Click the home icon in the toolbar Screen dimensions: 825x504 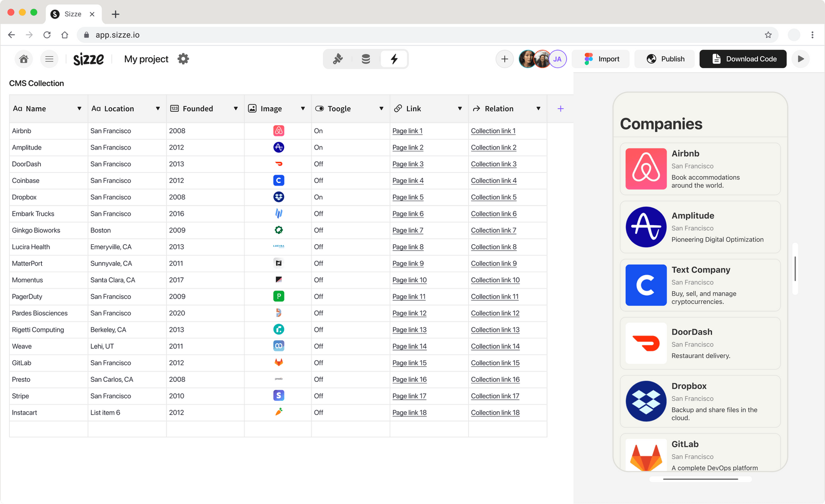pyautogui.click(x=23, y=59)
